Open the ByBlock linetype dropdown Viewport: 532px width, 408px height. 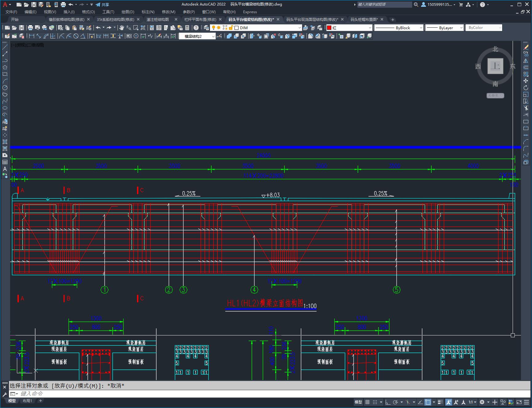[421, 28]
